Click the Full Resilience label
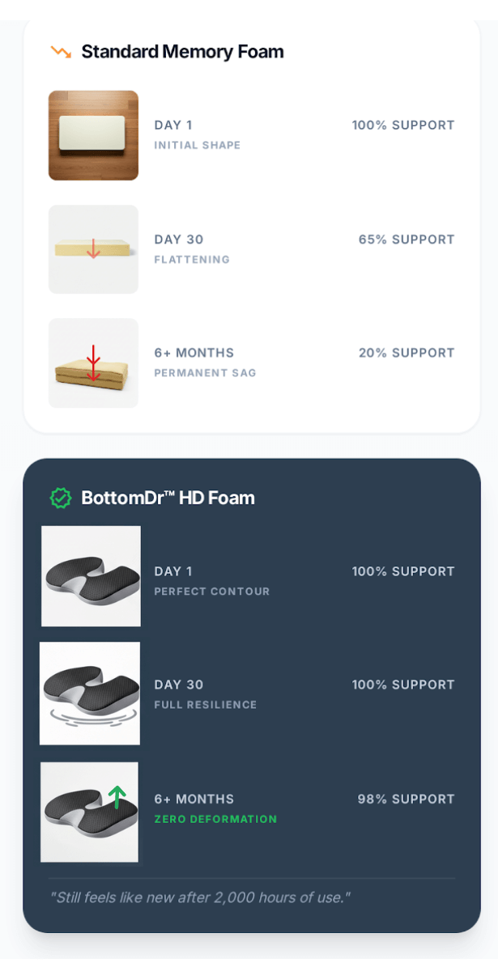Screen dimensions: 498x980 pyautogui.click(x=206, y=705)
